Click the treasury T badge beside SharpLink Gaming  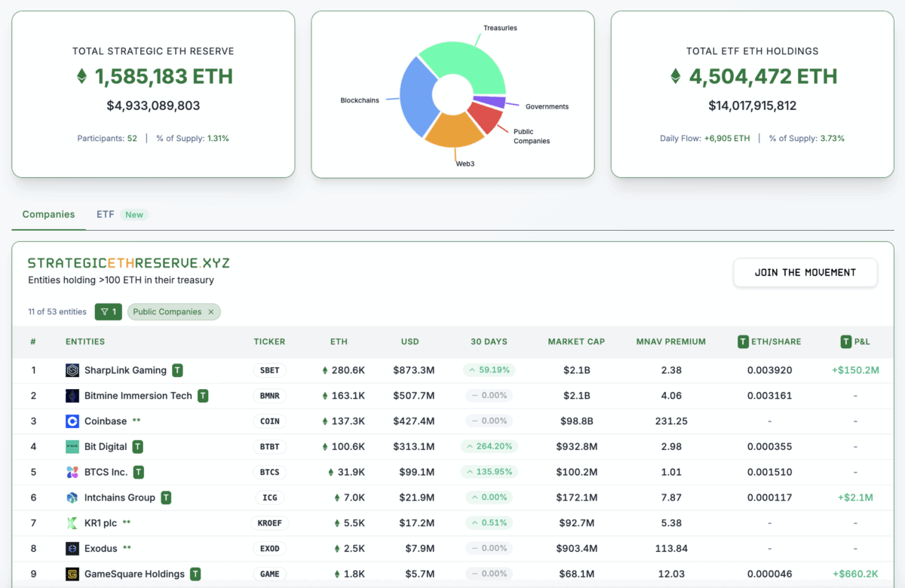[177, 370]
